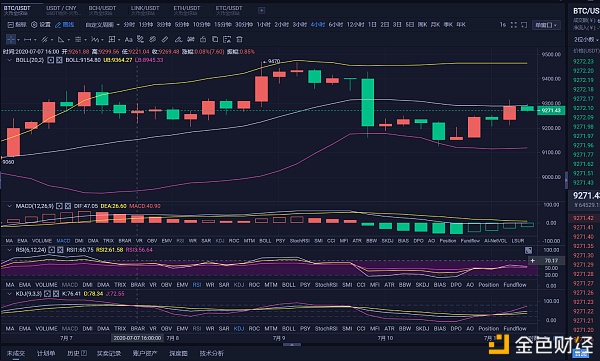Remove the BOLL indicator with X
The height and width of the screenshot is (361, 600).
point(59,60)
